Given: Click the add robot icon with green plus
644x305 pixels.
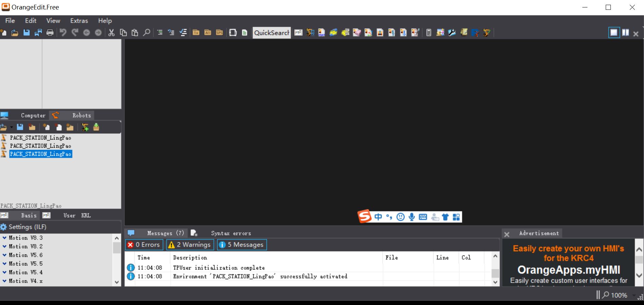Looking at the screenshot, I should pyautogui.click(x=85, y=127).
